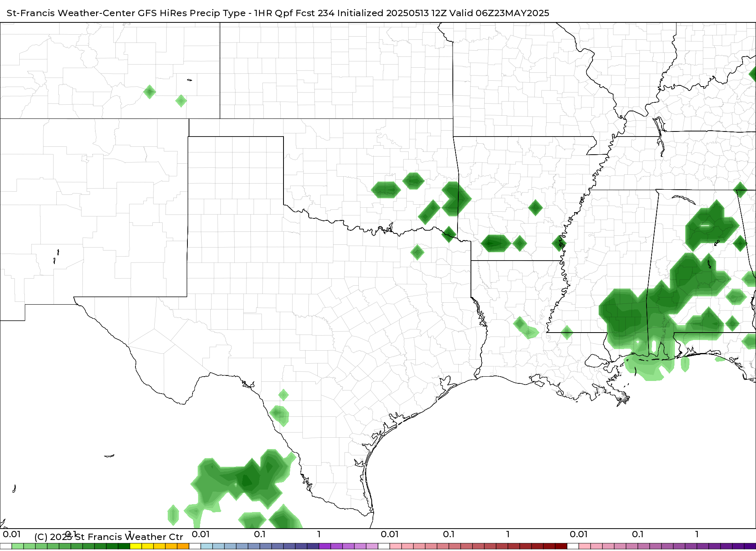The height and width of the screenshot is (551, 756).
Task: Pick the darkest indigo swatch at legend end
Action: click(x=750, y=546)
